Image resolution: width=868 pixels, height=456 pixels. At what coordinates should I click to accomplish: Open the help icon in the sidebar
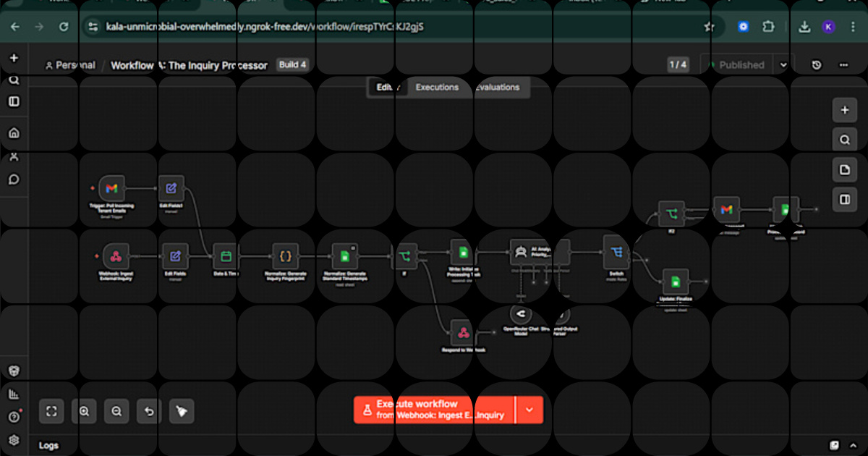click(14, 417)
